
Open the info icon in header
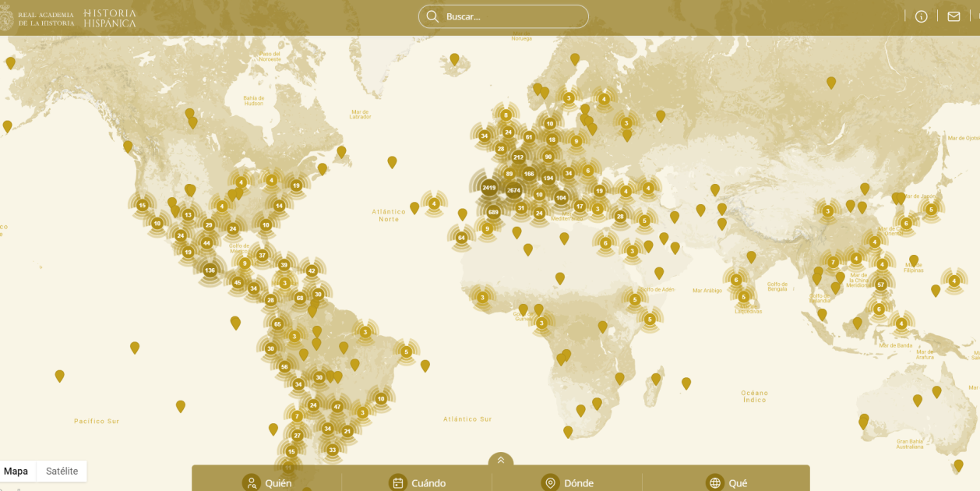tap(921, 16)
